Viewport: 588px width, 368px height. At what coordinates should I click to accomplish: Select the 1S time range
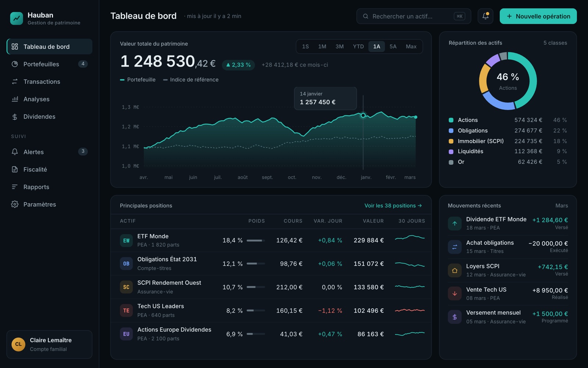click(305, 46)
